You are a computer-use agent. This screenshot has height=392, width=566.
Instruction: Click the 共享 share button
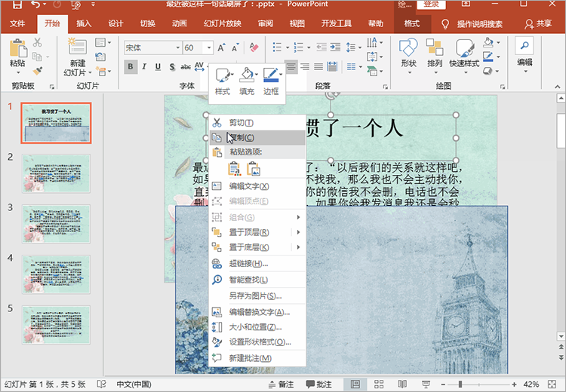(538, 24)
